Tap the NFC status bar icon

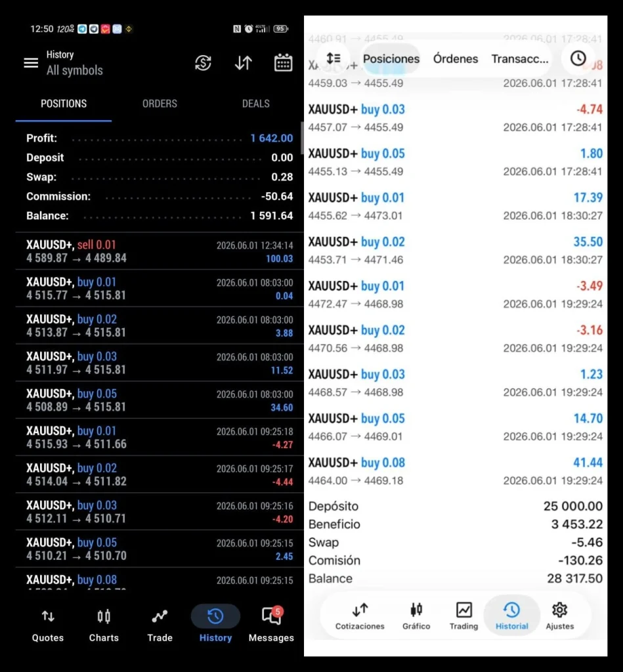[x=237, y=29]
